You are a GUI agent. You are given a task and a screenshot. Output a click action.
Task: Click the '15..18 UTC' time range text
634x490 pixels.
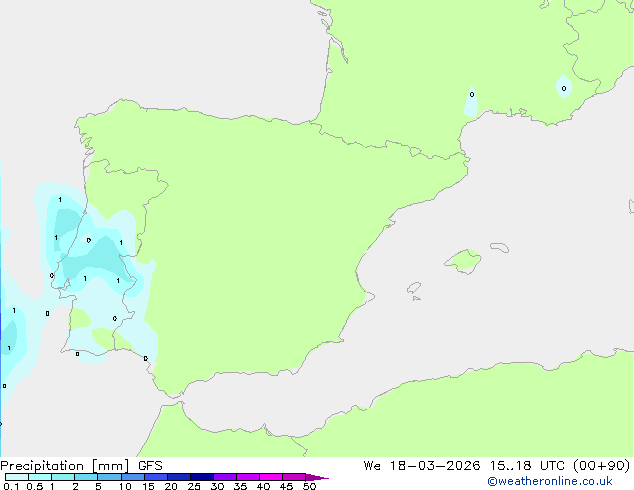pos(528,466)
